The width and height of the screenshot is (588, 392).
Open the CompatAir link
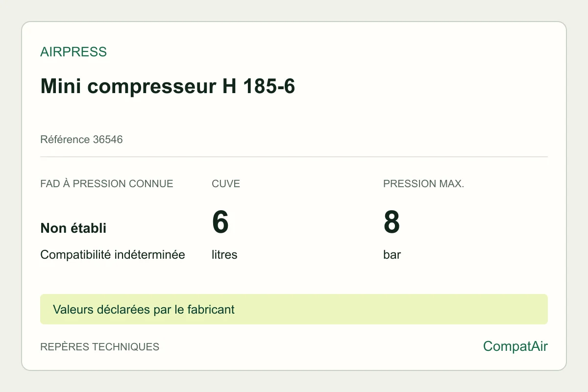[x=515, y=346]
